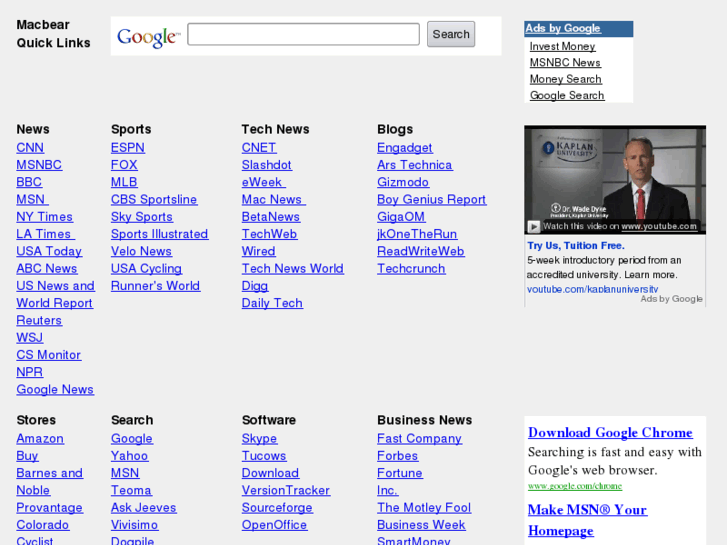Screen dimensions: 727x545
Task: Open the Skype software link
Action: [259, 438]
